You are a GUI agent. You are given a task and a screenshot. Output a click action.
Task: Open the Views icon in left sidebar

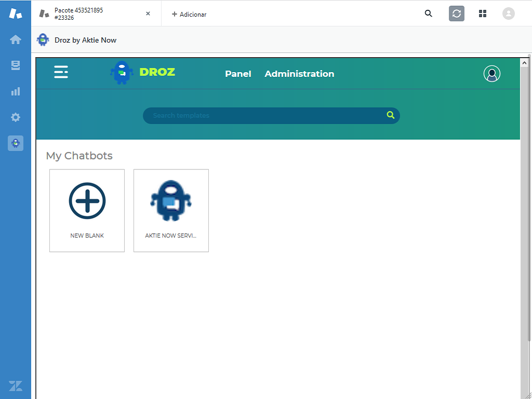tap(16, 65)
